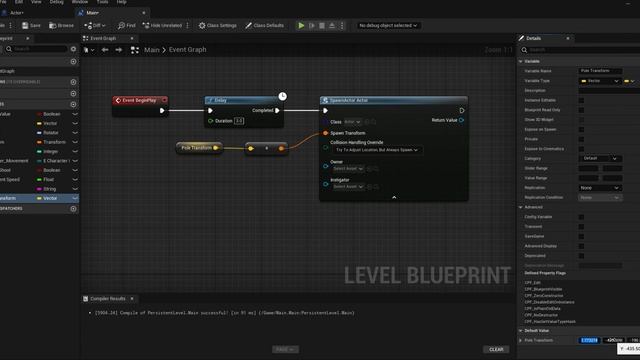640x360 pixels.
Task: Click the Spawn Transform input pin
Action: [325, 133]
